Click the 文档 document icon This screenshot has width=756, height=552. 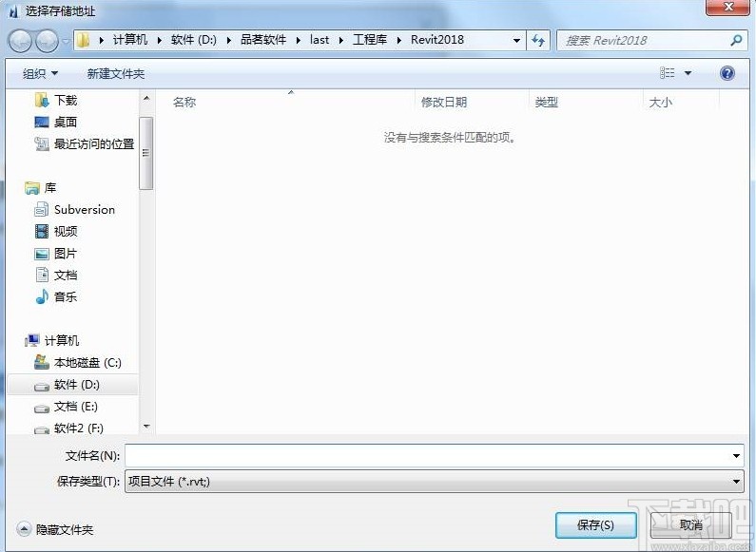pyautogui.click(x=42, y=275)
